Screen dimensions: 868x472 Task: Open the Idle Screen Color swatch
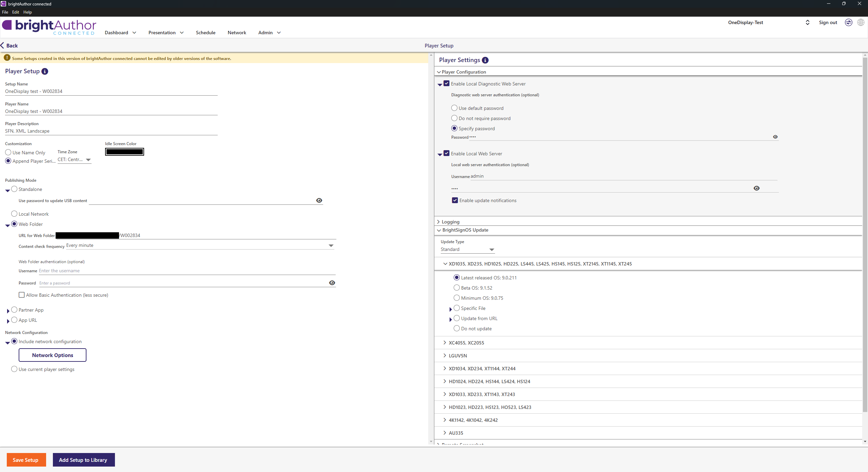coord(124,152)
